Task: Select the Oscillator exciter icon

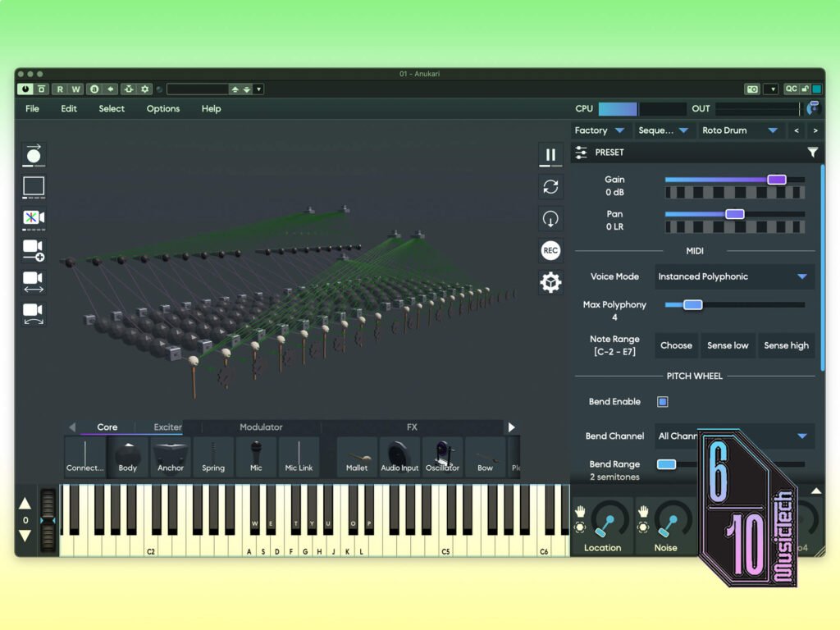Action: pos(442,456)
